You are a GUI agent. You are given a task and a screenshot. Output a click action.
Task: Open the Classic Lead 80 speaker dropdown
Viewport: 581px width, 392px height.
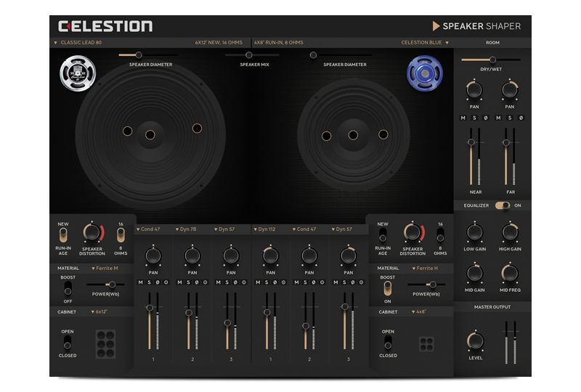[x=78, y=43]
